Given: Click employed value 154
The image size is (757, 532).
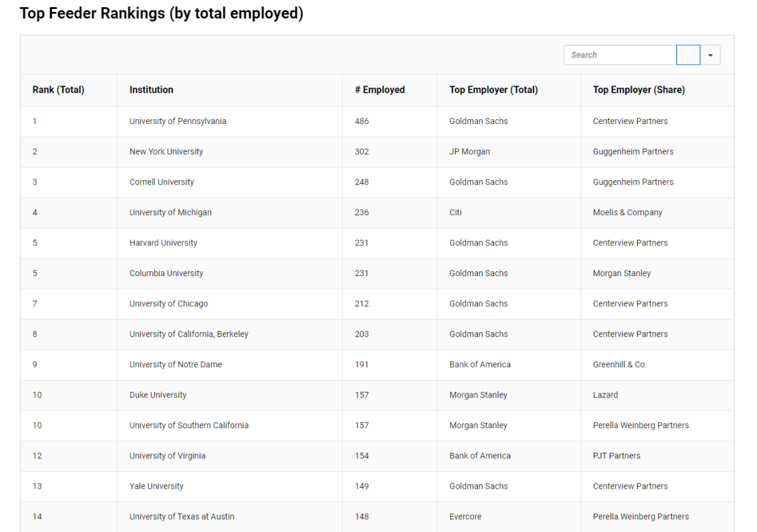Looking at the screenshot, I should coord(362,456).
